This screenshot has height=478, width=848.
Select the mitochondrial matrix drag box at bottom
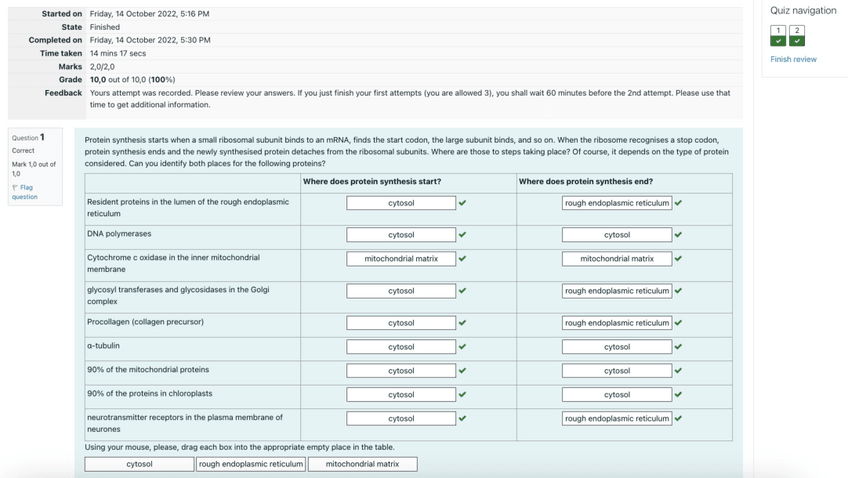[362, 464]
